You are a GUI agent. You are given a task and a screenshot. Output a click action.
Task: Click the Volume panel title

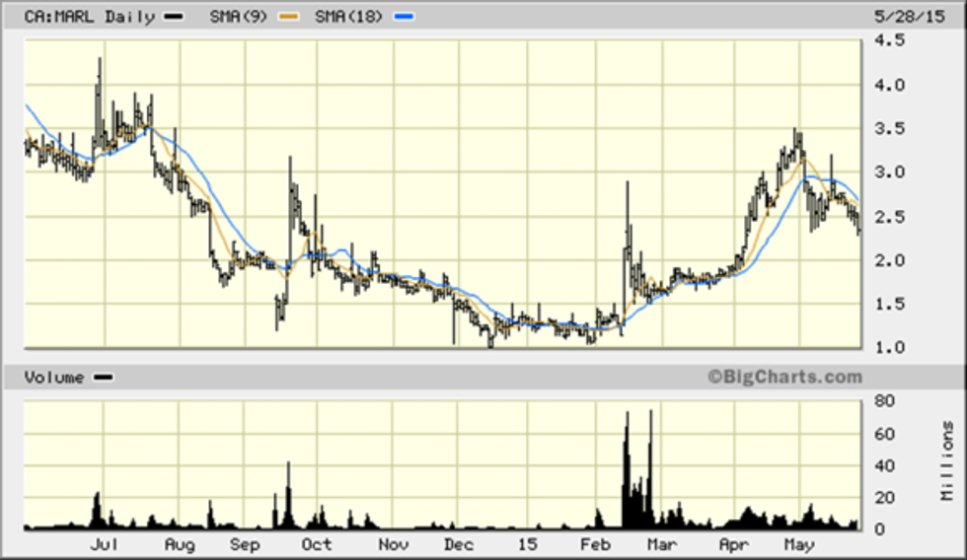[x=54, y=377]
